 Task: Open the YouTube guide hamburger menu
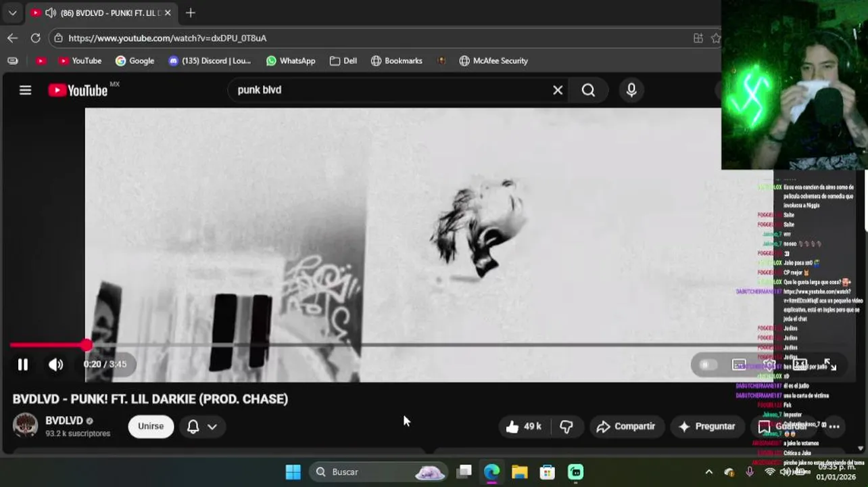pyautogui.click(x=25, y=90)
